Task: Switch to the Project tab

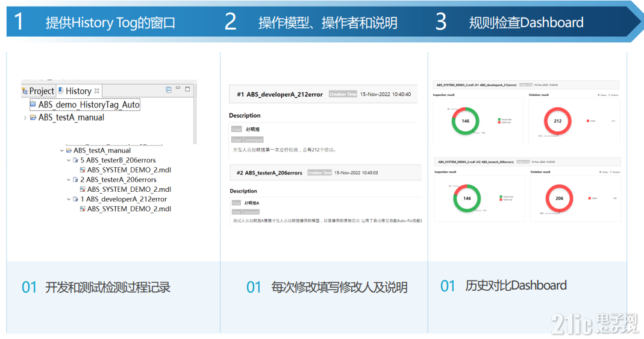Action: tap(38, 91)
